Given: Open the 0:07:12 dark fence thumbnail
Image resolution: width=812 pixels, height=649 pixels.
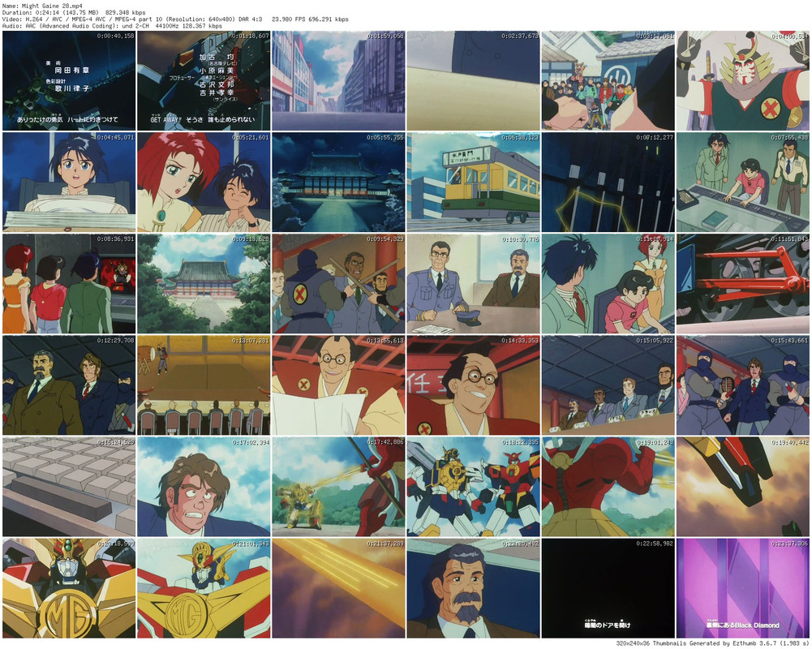Looking at the screenshot, I should pyautogui.click(x=608, y=183).
